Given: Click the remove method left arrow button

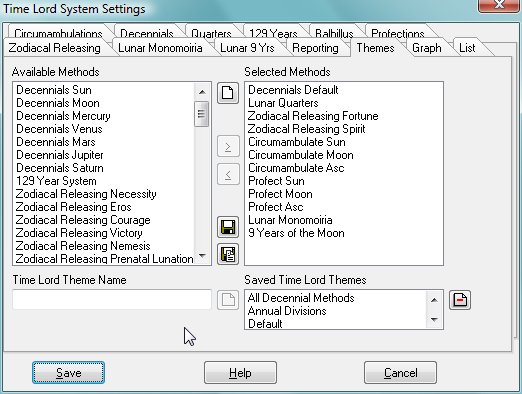Looking at the screenshot, I should click(228, 174).
